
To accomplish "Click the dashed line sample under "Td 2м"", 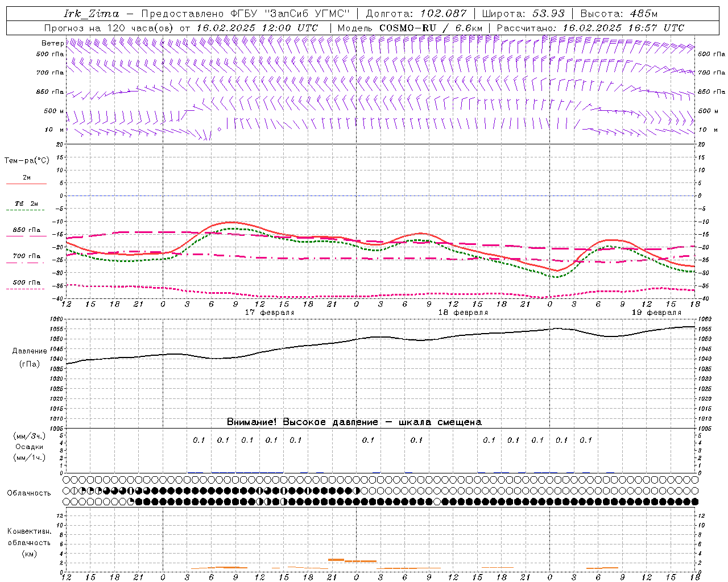I will pyautogui.click(x=26, y=210).
